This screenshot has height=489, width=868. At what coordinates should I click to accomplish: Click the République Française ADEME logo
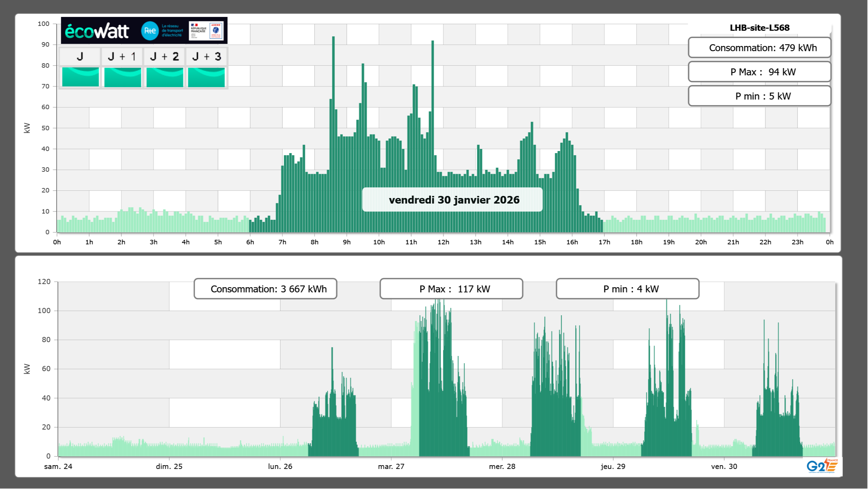(x=206, y=31)
